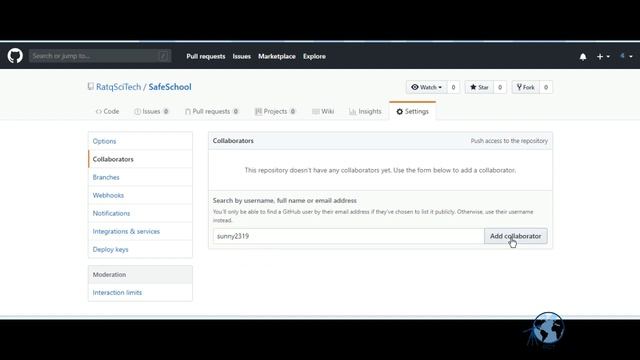640x360 pixels.
Task: Switch to the Code tab
Action: 107,111
